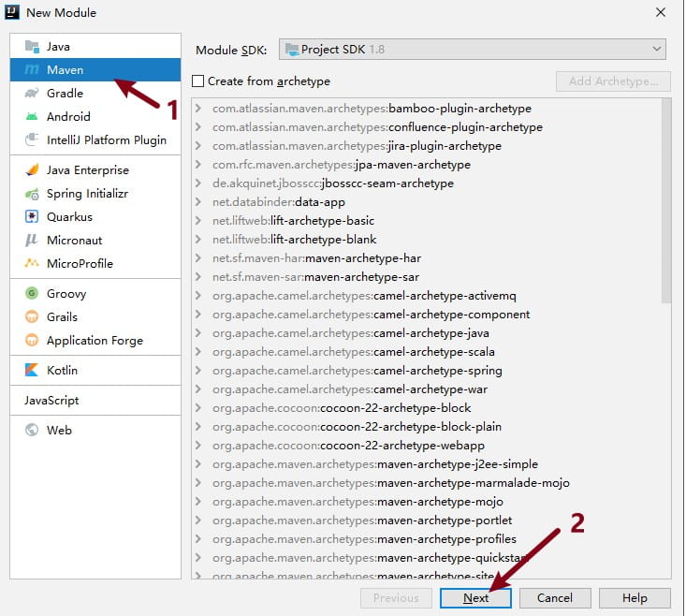Expand jpa-maven-archetype node
Viewport: 686px width, 616px height.
[198, 165]
